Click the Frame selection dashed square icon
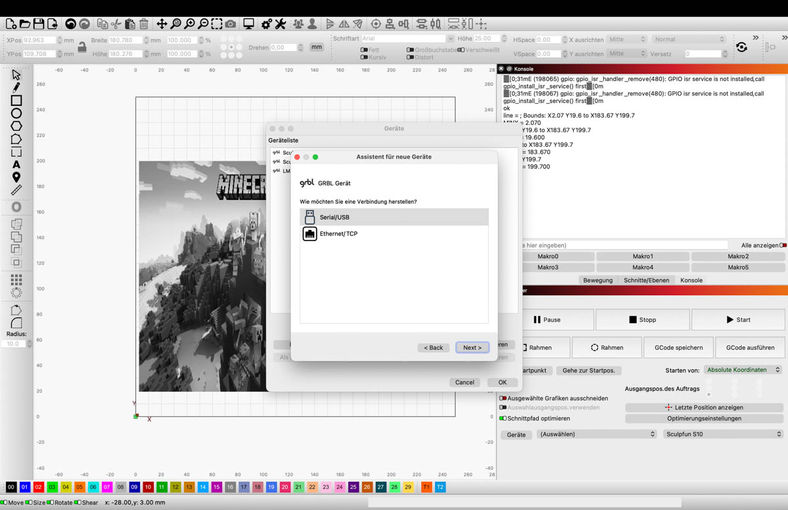This screenshot has width=788, height=510. click(x=217, y=24)
